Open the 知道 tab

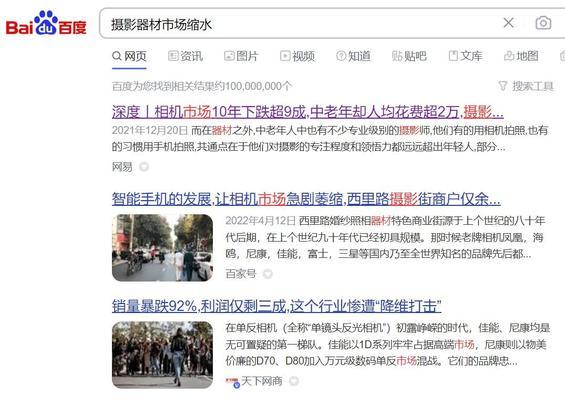(x=353, y=56)
